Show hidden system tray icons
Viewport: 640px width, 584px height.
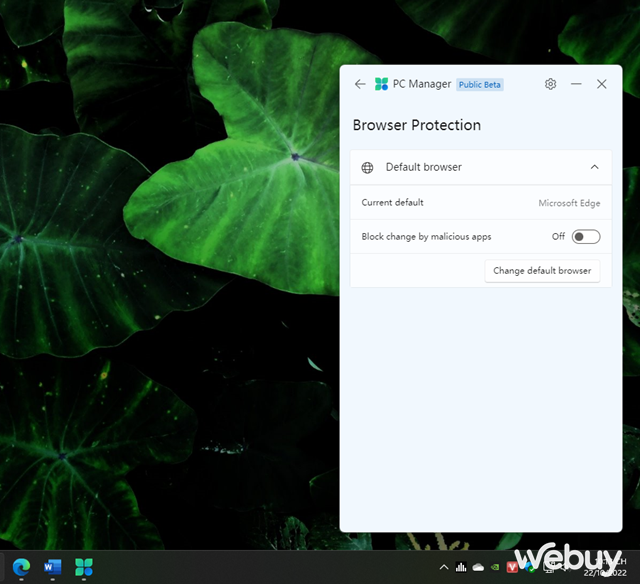[444, 567]
